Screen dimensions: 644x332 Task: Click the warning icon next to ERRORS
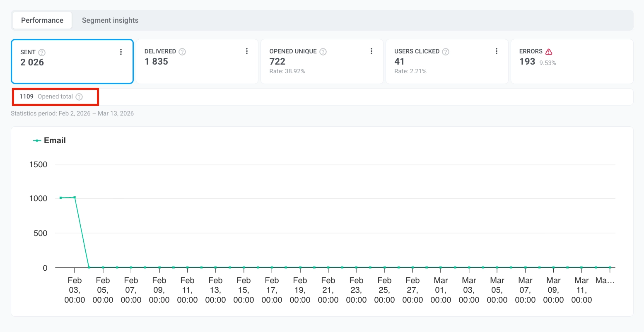(x=549, y=51)
